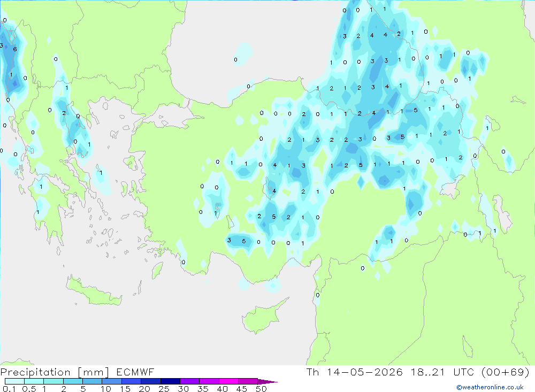Click the 35–40 mm legend color box
The image size is (535, 392).
209,381
